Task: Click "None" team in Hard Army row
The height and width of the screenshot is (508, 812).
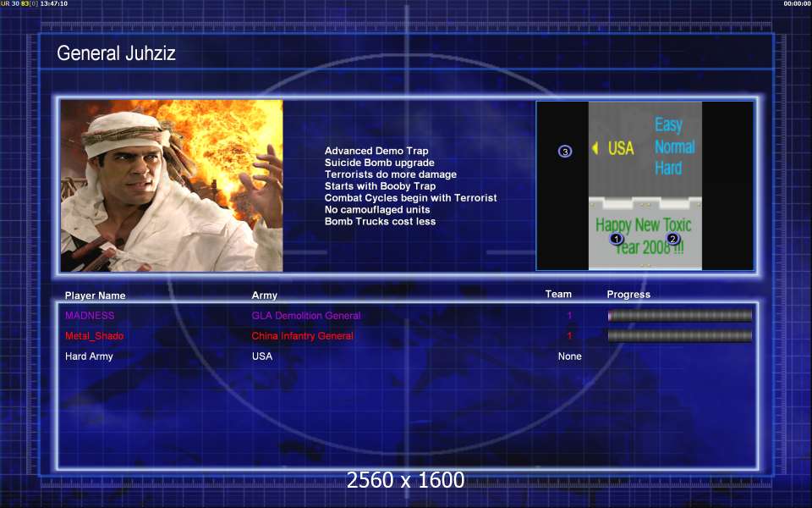Action: [x=569, y=356]
